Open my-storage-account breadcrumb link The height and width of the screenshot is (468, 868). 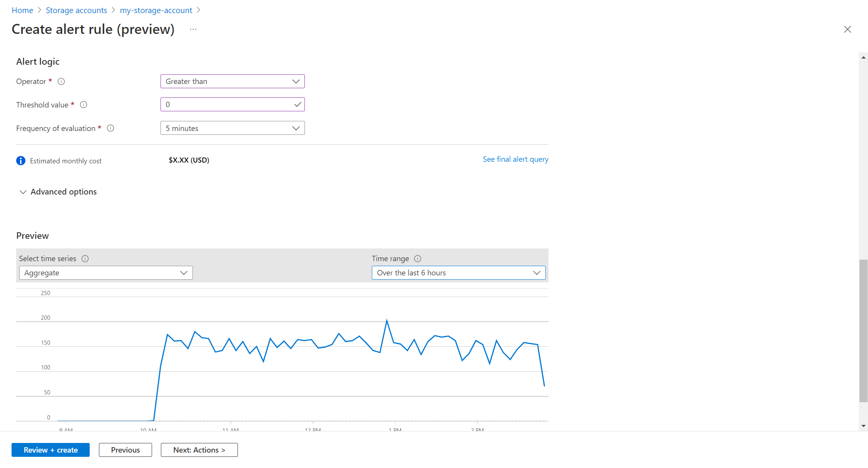[156, 10]
